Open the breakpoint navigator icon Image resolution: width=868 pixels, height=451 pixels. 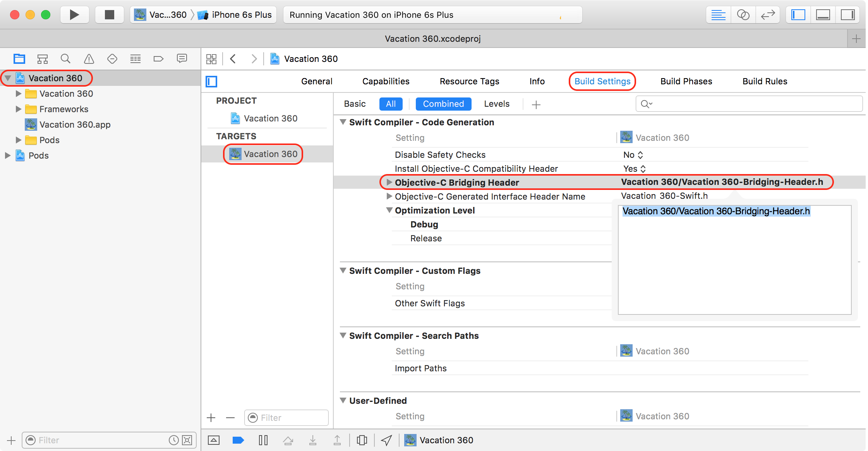(x=158, y=59)
